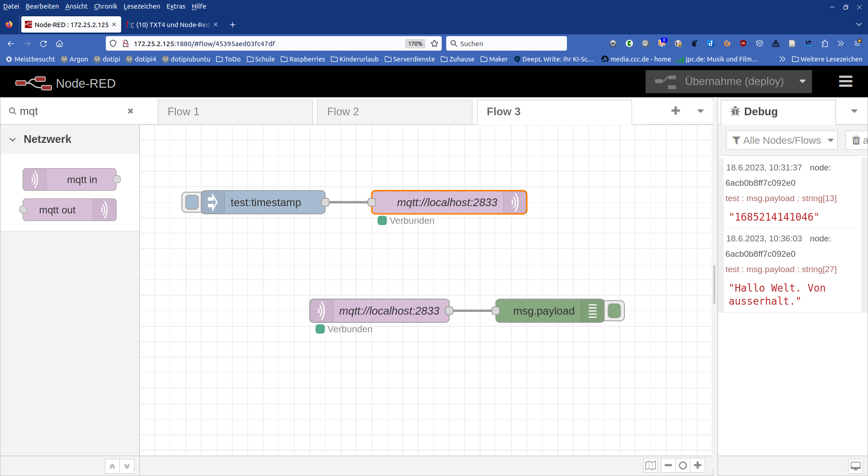Go to browser home page
Image resolution: width=868 pixels, height=476 pixels.
click(59, 43)
